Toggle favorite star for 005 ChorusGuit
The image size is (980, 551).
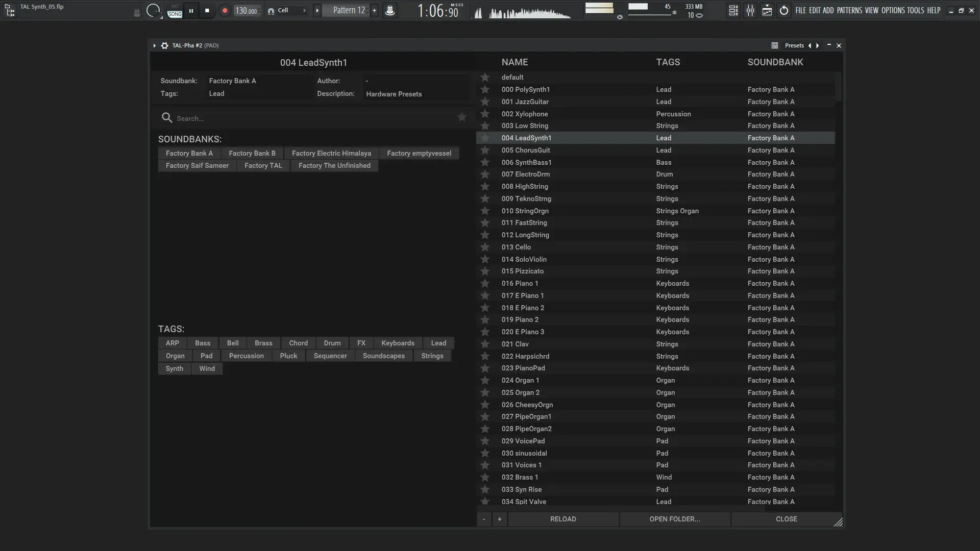point(485,150)
